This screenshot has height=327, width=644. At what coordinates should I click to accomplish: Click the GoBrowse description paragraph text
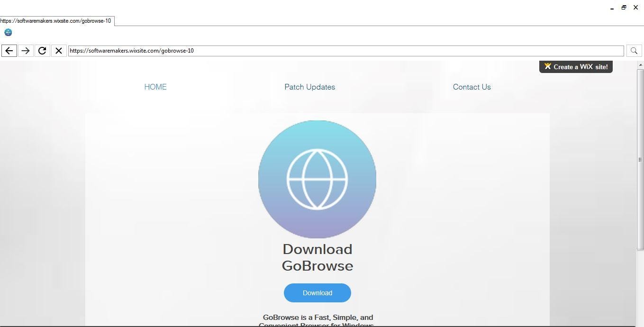click(x=317, y=321)
